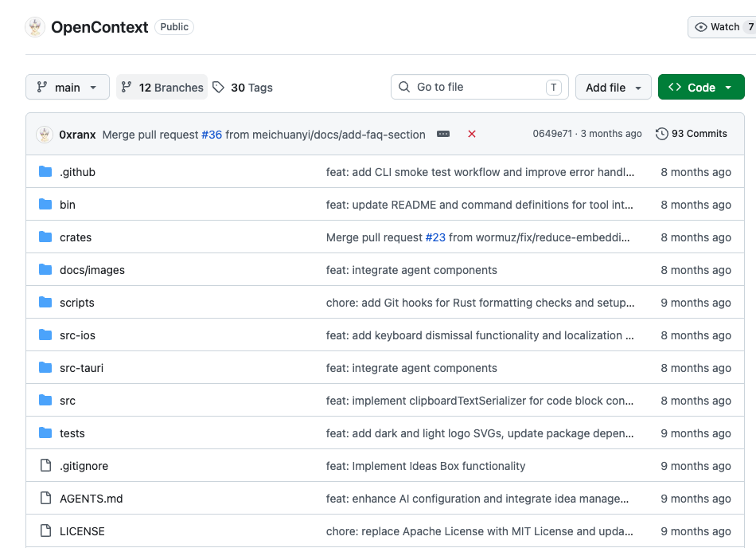Watch the repository

[722, 27]
